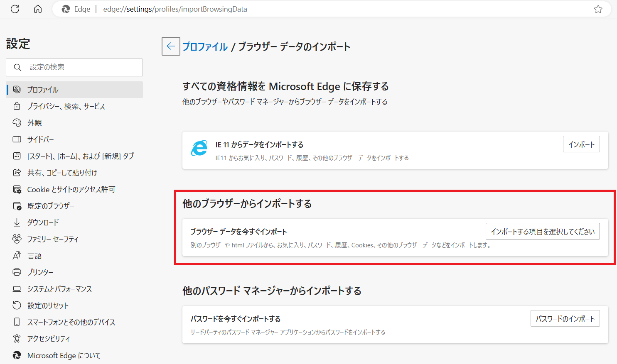Click the 既定のブラウザー icon
This screenshot has height=364, width=617.
[x=17, y=206]
